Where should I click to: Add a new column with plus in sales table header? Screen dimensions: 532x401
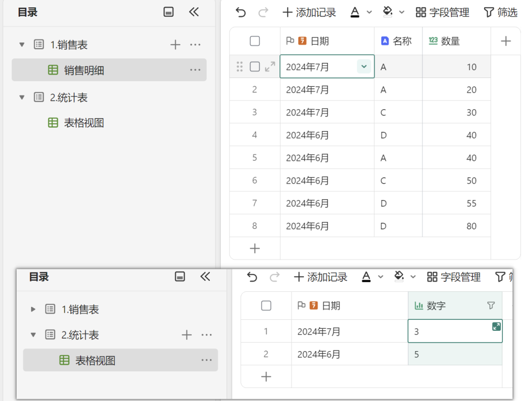coord(506,41)
